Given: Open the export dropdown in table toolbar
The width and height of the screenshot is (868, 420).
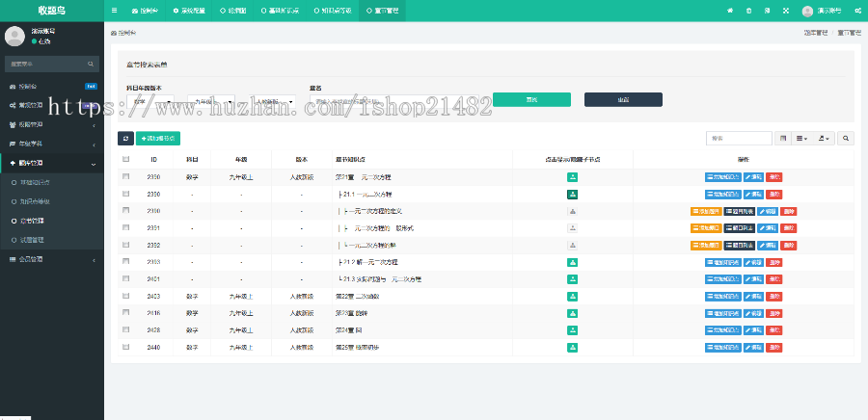Looking at the screenshot, I should 824,138.
